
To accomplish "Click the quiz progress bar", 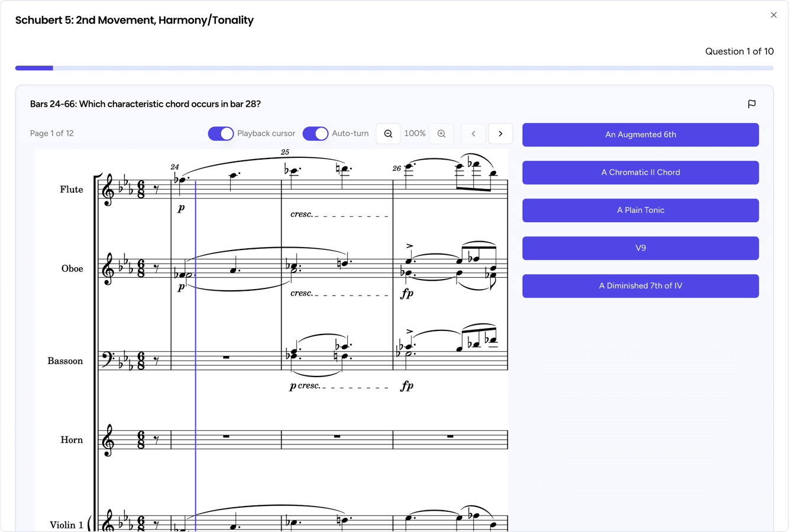I will point(394,68).
